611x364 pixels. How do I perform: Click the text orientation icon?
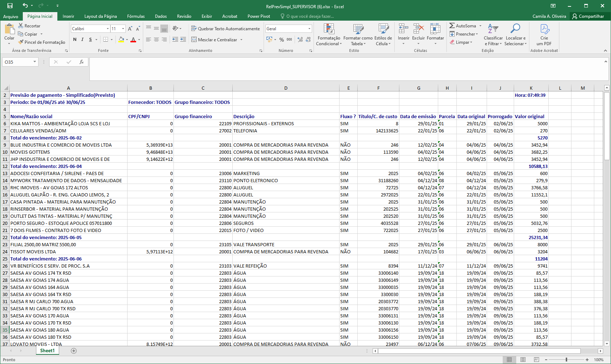click(175, 28)
